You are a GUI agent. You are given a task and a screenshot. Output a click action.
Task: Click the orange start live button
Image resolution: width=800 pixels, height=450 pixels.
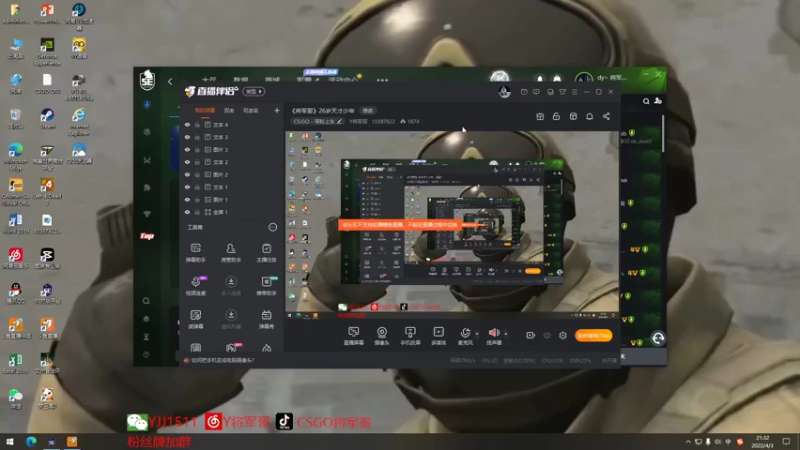pos(593,335)
